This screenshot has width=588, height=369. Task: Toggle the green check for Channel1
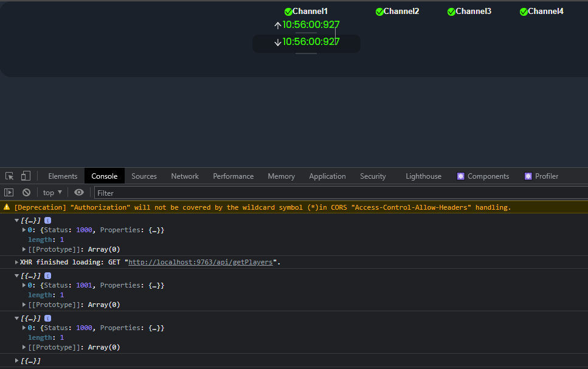coord(288,12)
